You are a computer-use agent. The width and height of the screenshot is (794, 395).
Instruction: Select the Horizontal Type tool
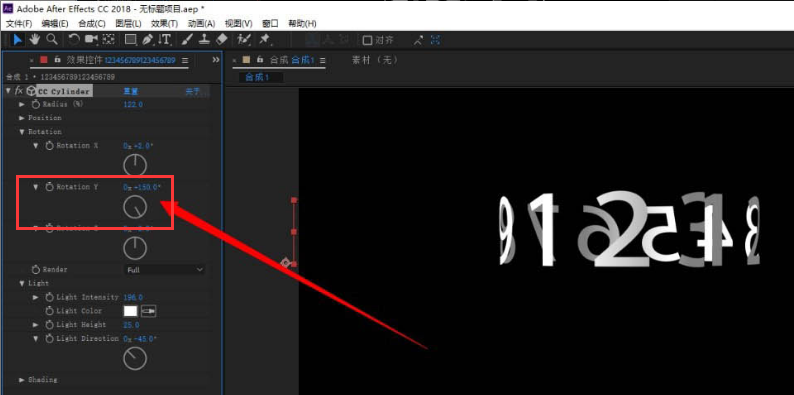click(165, 40)
